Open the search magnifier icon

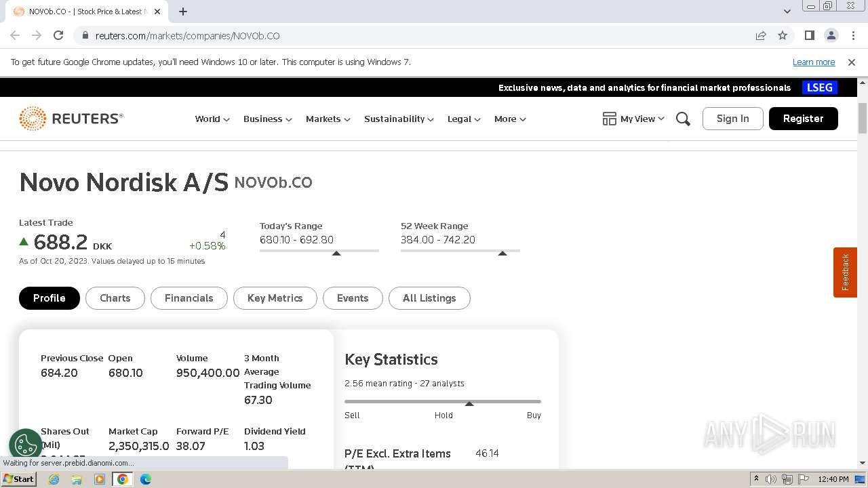coord(683,119)
